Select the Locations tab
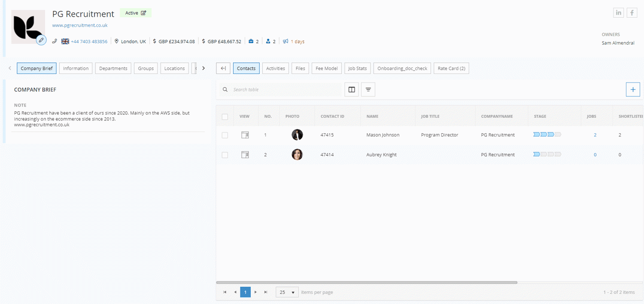644x304 pixels. (174, 68)
